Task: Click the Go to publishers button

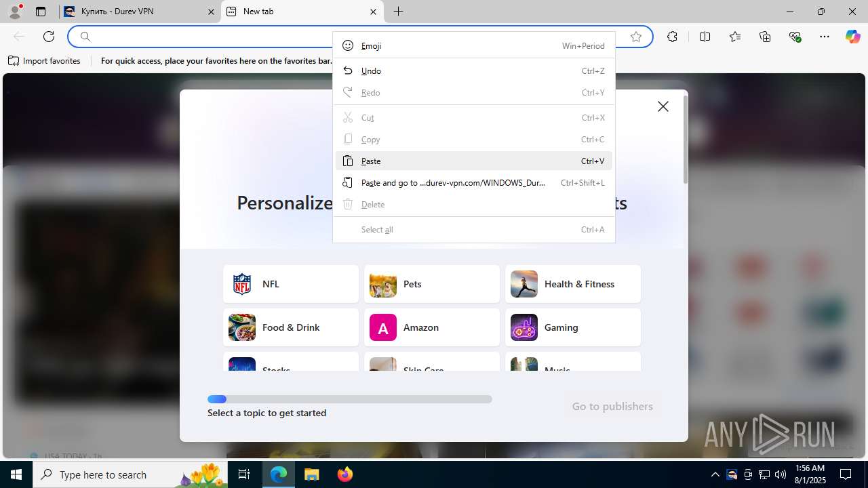Action: coord(612,406)
